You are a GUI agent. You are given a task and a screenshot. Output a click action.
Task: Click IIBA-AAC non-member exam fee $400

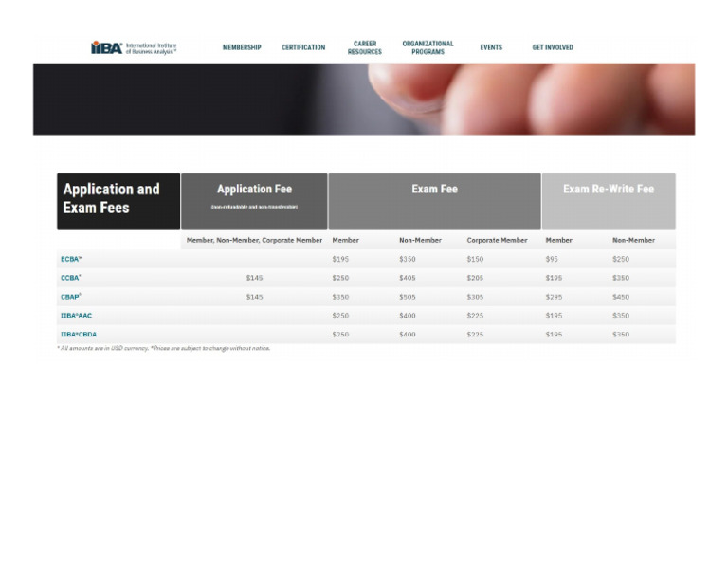pos(408,316)
